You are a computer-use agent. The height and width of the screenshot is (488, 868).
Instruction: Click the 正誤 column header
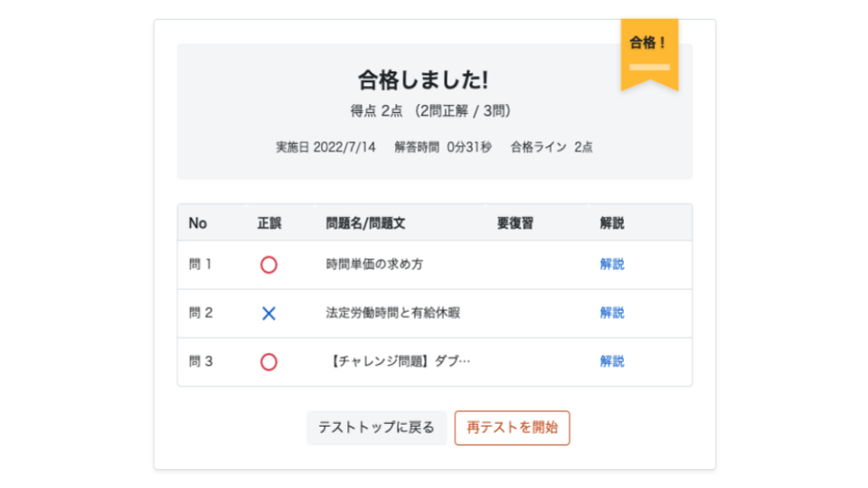(269, 223)
